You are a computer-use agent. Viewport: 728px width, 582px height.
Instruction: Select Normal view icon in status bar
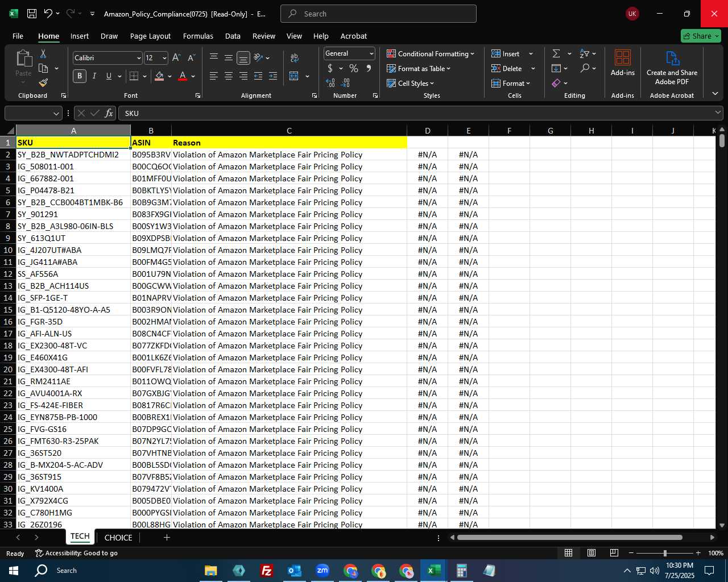click(568, 553)
